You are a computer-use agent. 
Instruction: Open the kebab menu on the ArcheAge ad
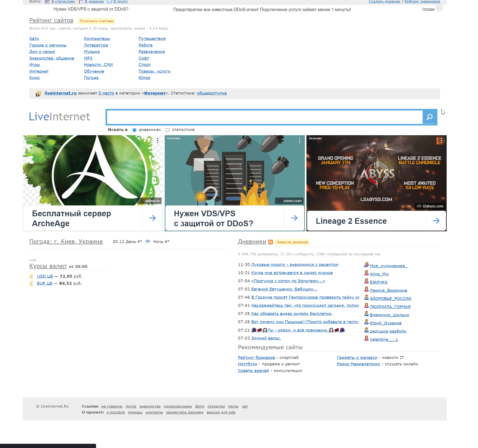click(x=157, y=140)
